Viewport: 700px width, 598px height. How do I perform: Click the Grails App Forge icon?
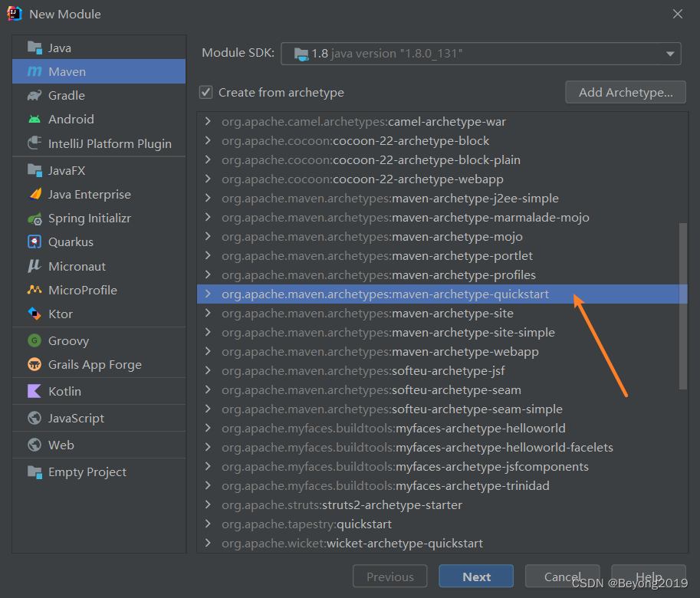pyautogui.click(x=35, y=365)
